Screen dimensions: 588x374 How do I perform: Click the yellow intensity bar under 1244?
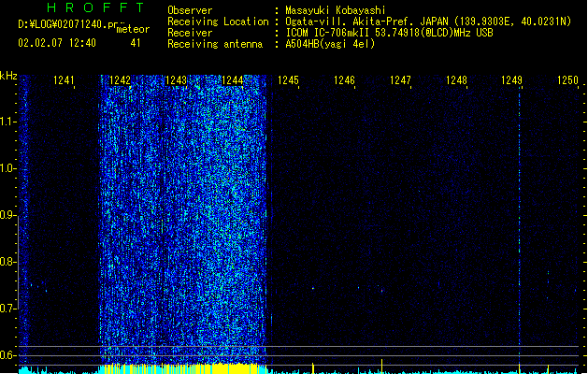point(235,368)
